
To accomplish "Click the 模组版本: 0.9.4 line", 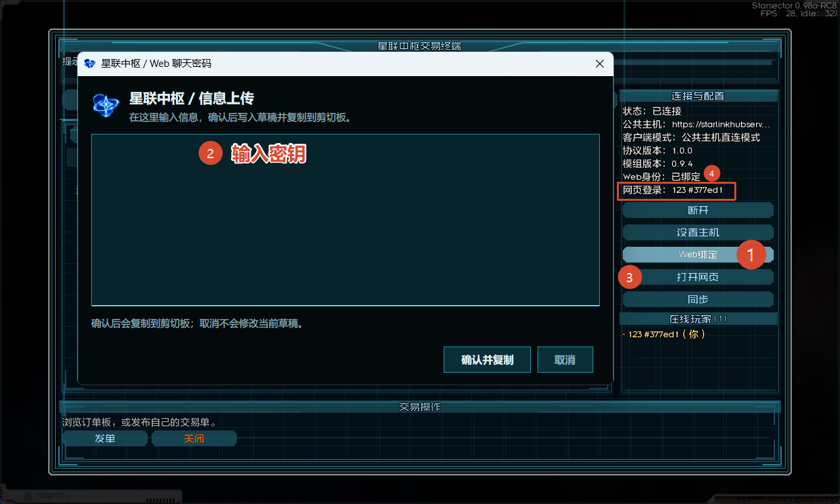I will [x=657, y=163].
